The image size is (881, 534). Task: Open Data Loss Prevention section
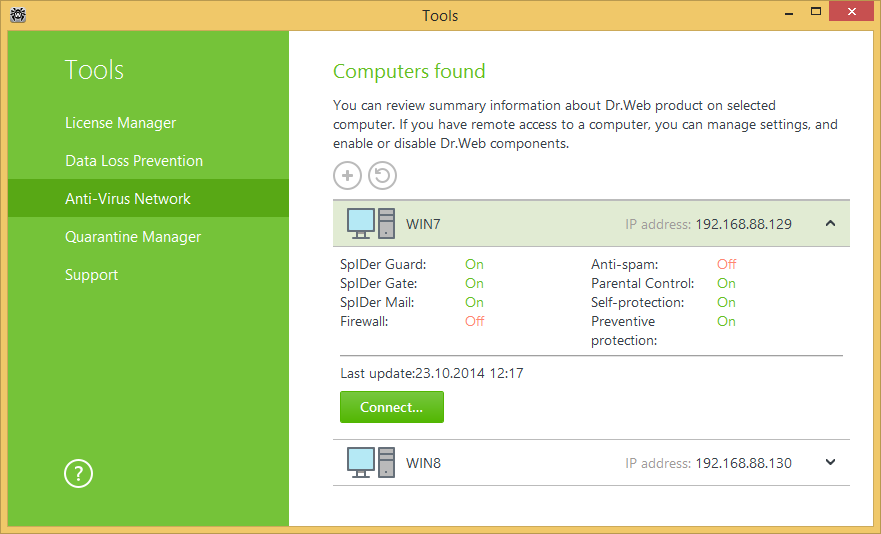coord(134,161)
